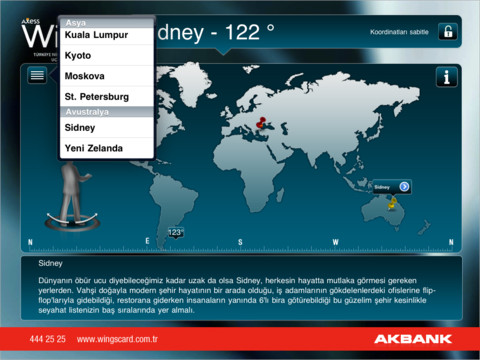
Task: Click the W mark on the compass ruler
Action: pos(335,242)
